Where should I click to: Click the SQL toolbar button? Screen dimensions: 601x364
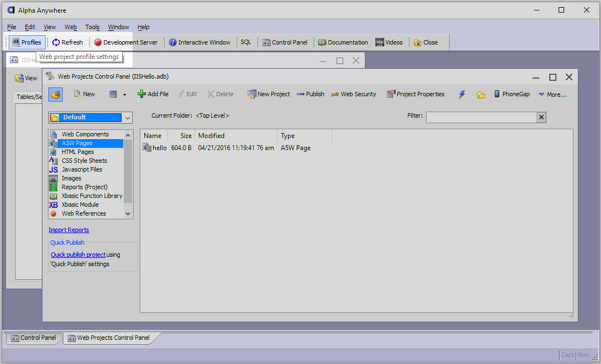pyautogui.click(x=245, y=42)
